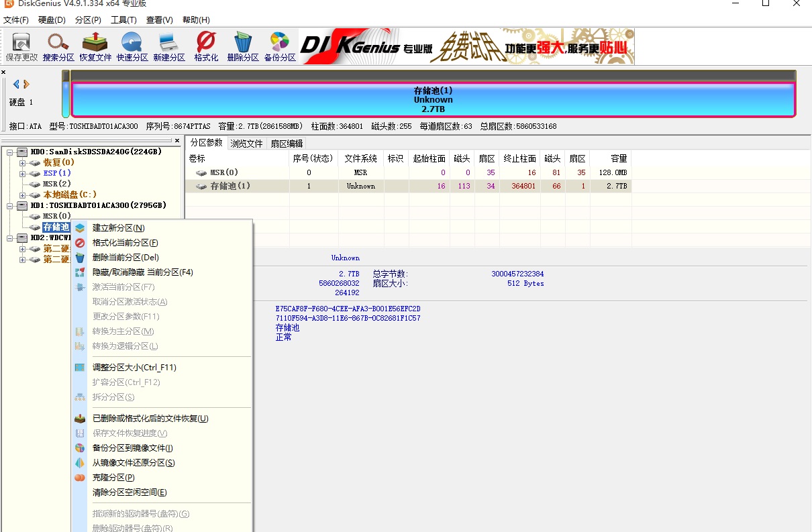Viewport: 812px width, 532px height.
Task: Click the 新建分区 new partition toolbar icon
Action: [x=168, y=42]
